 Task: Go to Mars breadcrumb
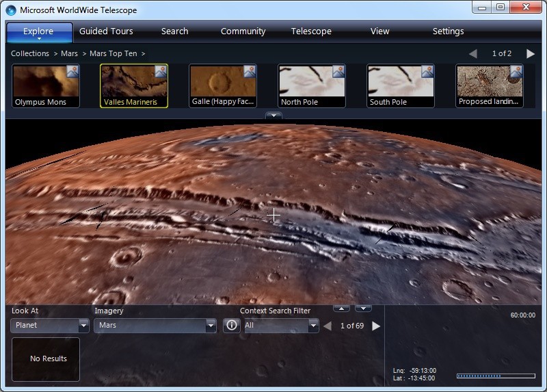69,53
